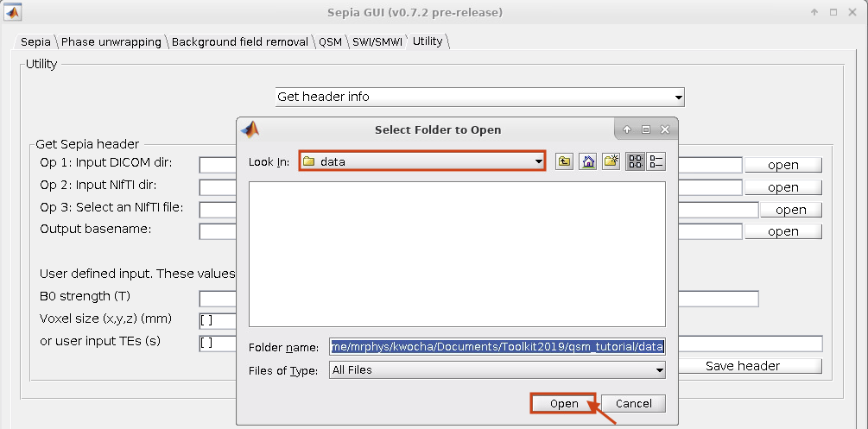868x429 pixels.
Task: Click open for Input NIfTI dir
Action: coord(782,187)
